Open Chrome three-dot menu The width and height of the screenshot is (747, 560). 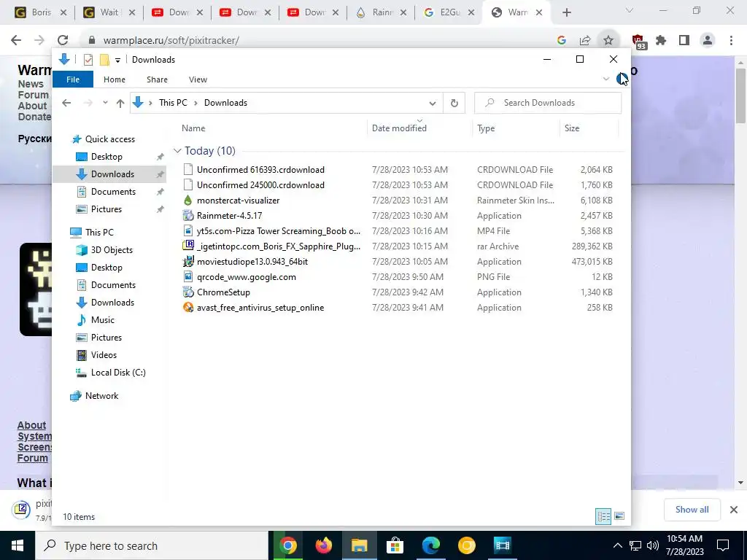click(x=731, y=41)
